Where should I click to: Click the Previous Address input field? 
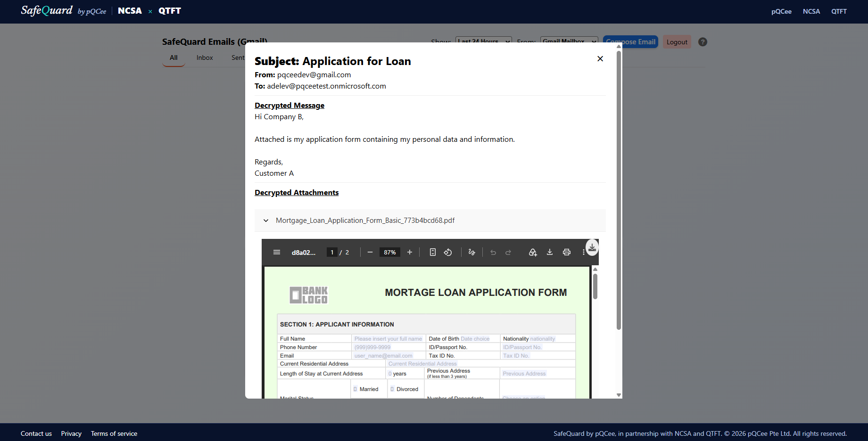tap(524, 374)
